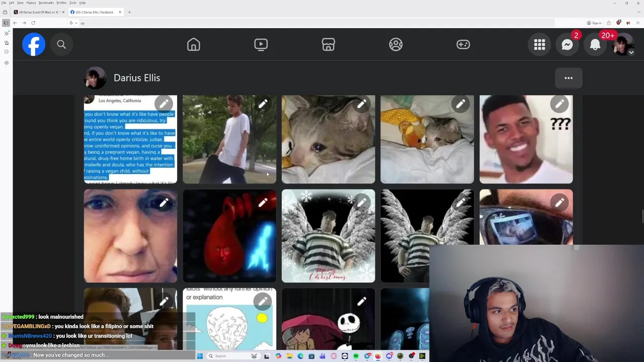
Task: Reload the current page
Action: tap(33, 23)
